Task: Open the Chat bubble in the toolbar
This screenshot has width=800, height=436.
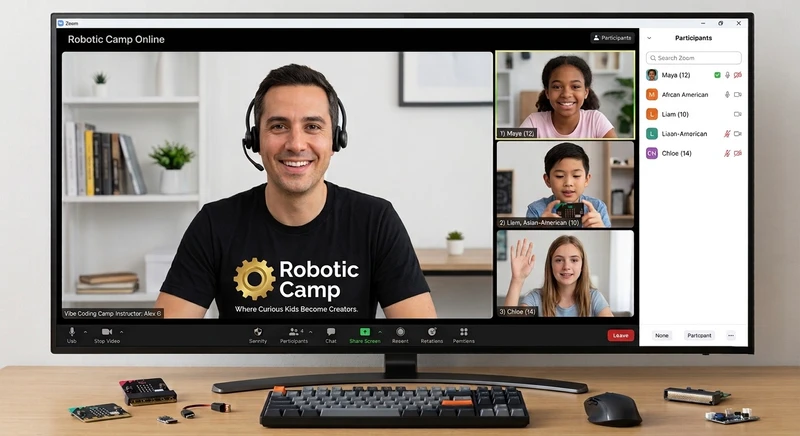Action: tap(331, 332)
